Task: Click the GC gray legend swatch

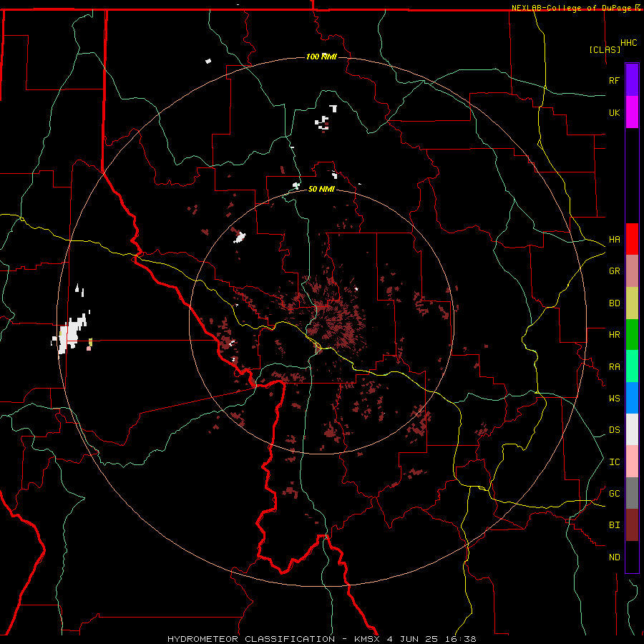Action: 632,493
